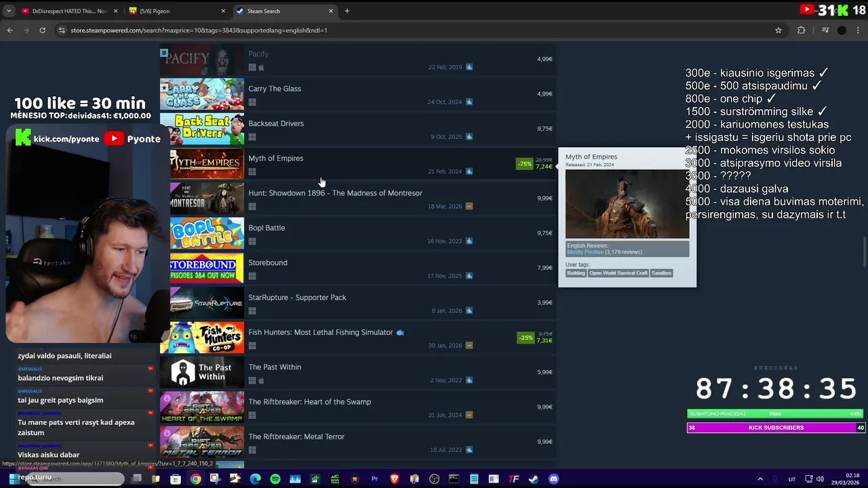Open Chrome from taskbar
The width and height of the screenshot is (868, 488).
[x=195, y=479]
